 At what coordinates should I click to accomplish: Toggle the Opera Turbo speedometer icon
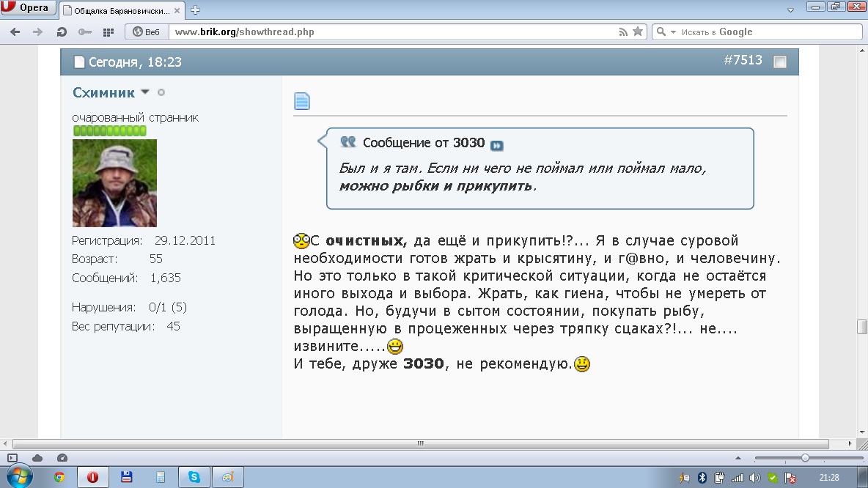62,458
